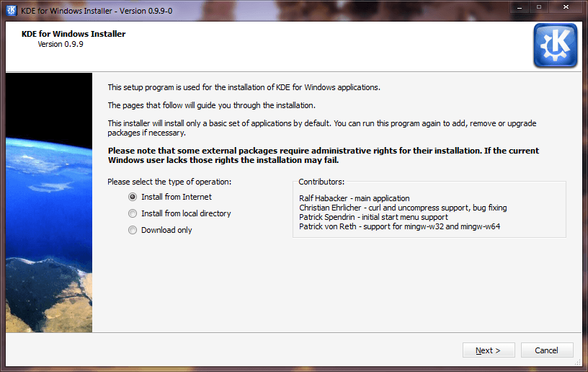Click the 'Ralf Habacker - main application' line
Screen dimensions: 588x372
(x=355, y=198)
